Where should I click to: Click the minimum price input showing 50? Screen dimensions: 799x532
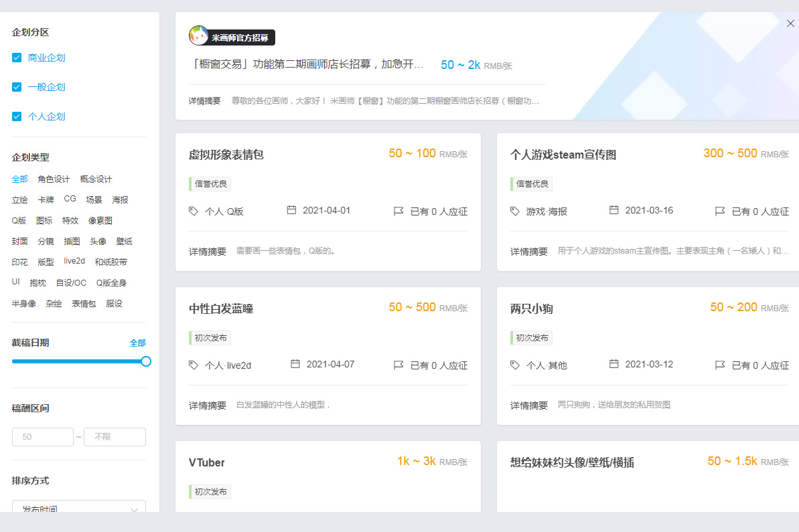pyautogui.click(x=42, y=436)
